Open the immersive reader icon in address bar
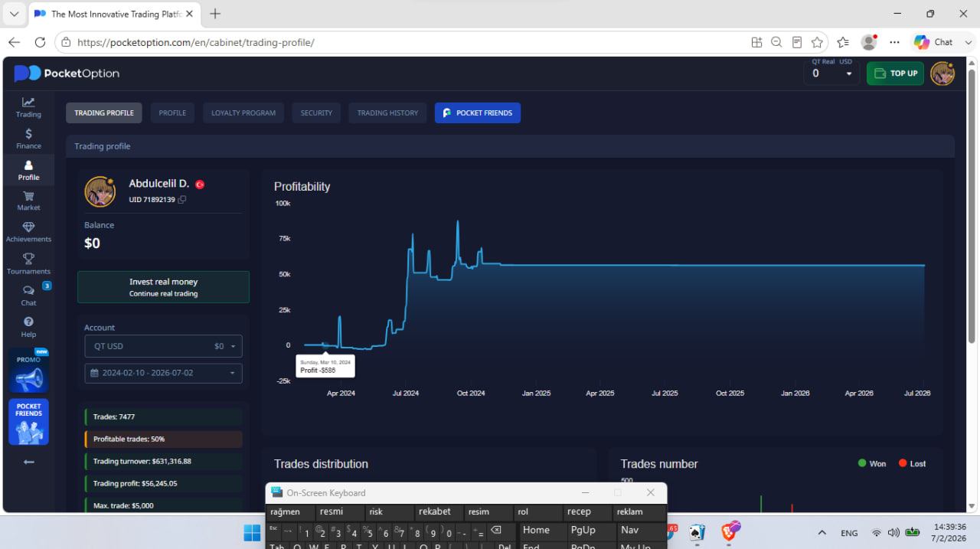 797,42
